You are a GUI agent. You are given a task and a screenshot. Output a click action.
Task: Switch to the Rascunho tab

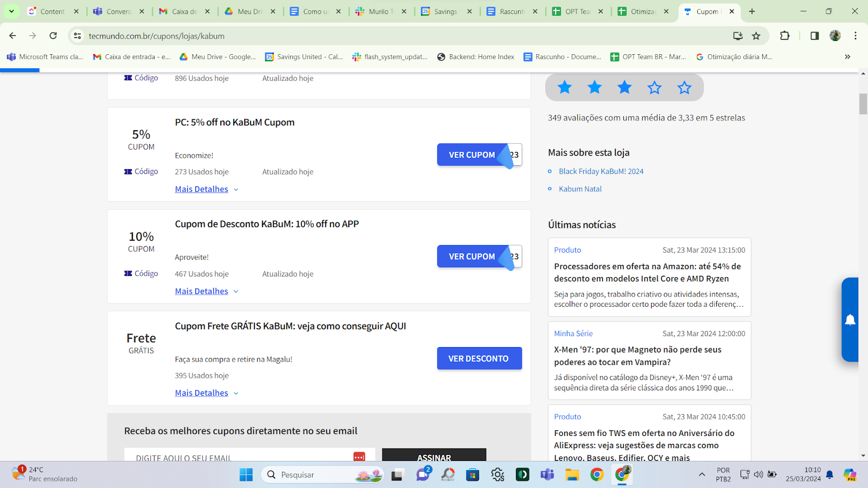[512, 11]
